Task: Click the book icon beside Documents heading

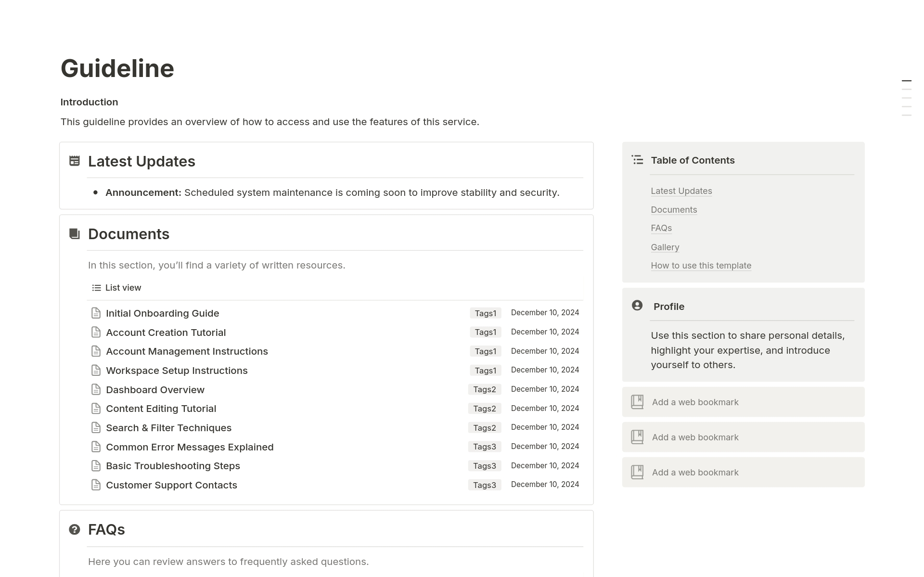Action: pos(74,234)
